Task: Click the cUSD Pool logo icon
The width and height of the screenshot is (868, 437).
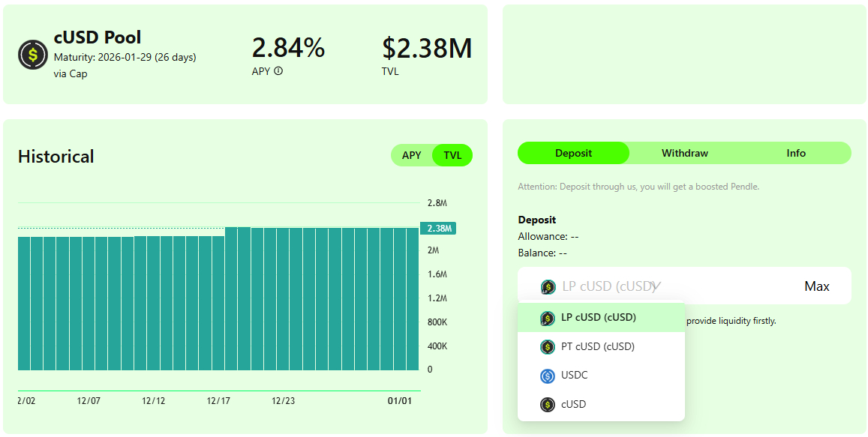Action: tap(33, 54)
